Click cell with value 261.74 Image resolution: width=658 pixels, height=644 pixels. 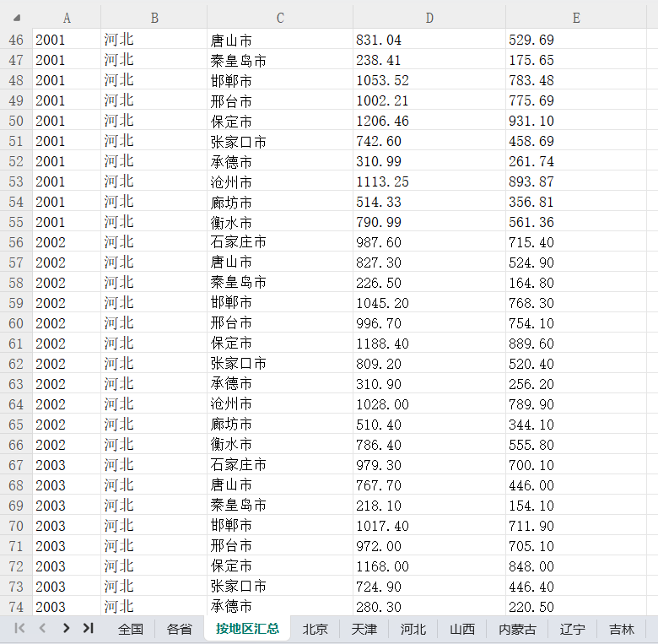pos(576,161)
